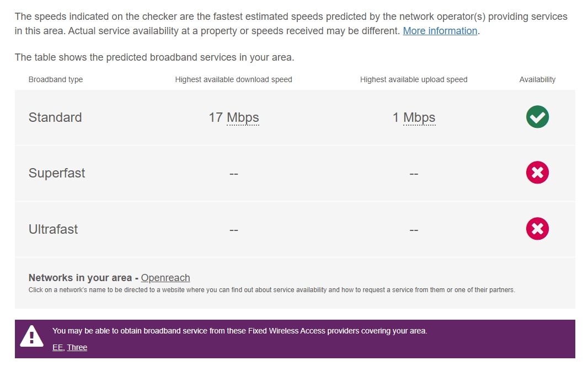The height and width of the screenshot is (366, 588).
Task: Open the More information link
Action: (x=440, y=31)
